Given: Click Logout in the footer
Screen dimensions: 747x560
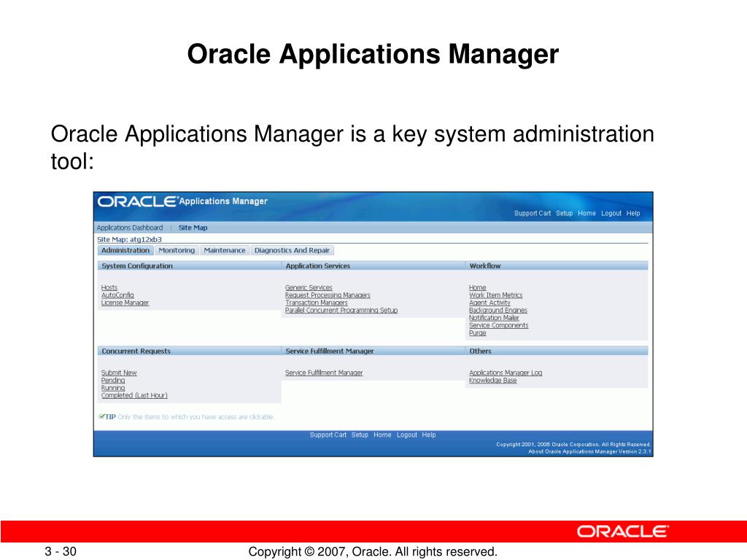Looking at the screenshot, I should [407, 435].
